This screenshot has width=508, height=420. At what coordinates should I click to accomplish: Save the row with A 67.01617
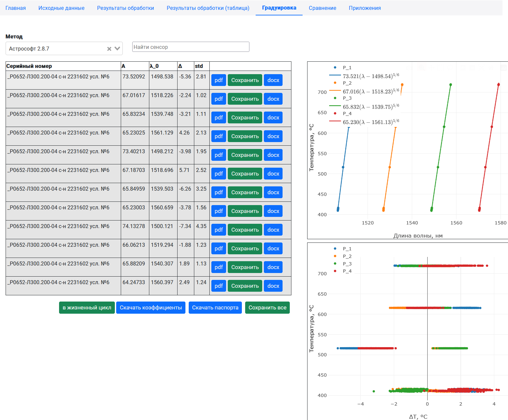tap(245, 99)
